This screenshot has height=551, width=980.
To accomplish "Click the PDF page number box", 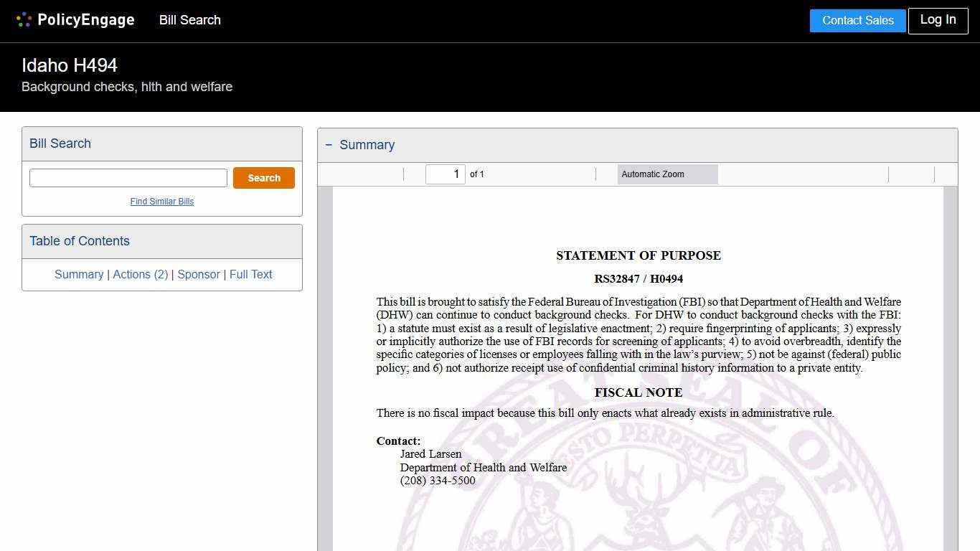I will pos(445,174).
